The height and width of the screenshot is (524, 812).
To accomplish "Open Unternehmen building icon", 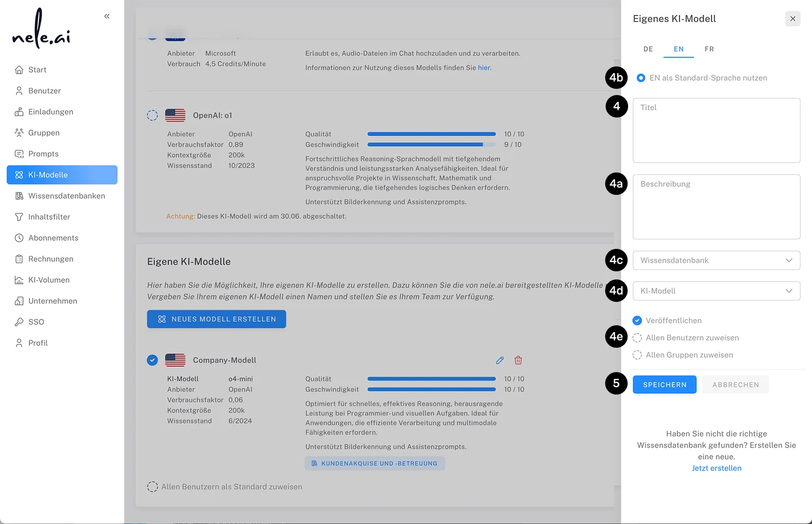I will 19,301.
